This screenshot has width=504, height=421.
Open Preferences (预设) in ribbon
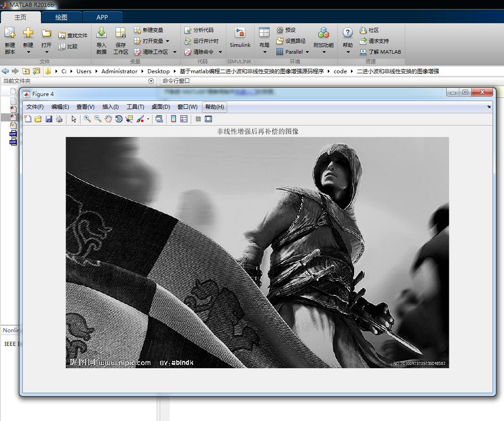pyautogui.click(x=286, y=30)
